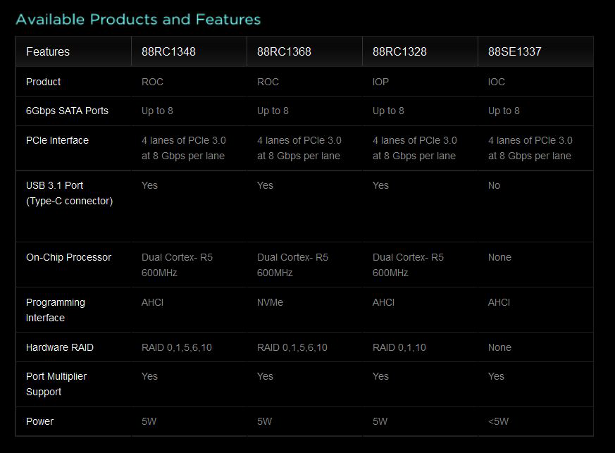Choose the 88SE1337 column header
Viewport: 615px width, 453px height.
point(515,51)
